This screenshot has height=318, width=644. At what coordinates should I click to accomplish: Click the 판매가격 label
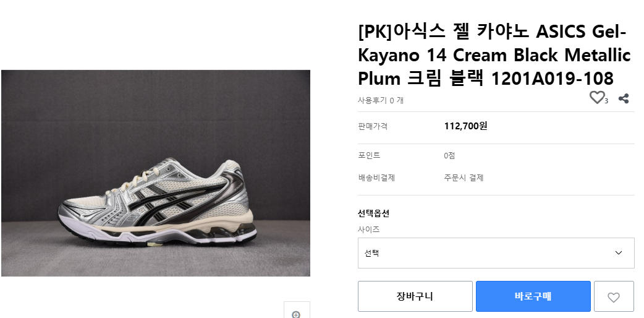coord(373,126)
